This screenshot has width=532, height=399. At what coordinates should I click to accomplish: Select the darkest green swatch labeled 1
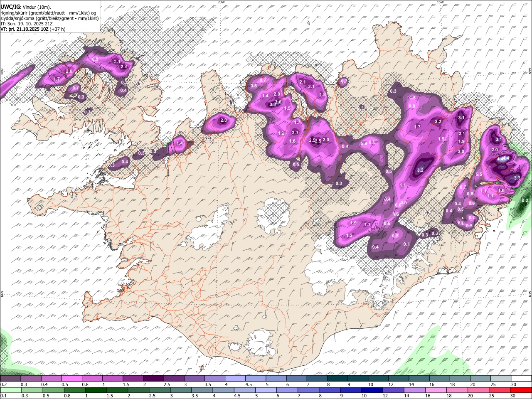pos(96,390)
